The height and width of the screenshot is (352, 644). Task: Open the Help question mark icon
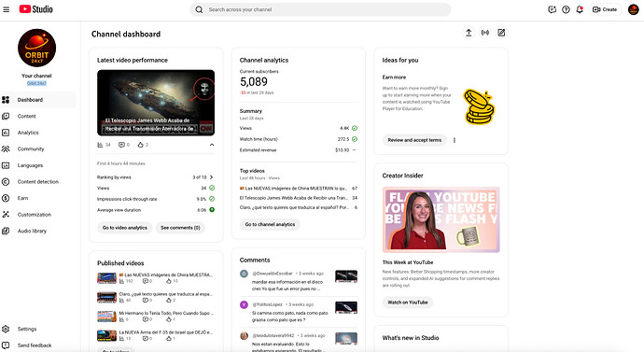pos(566,9)
